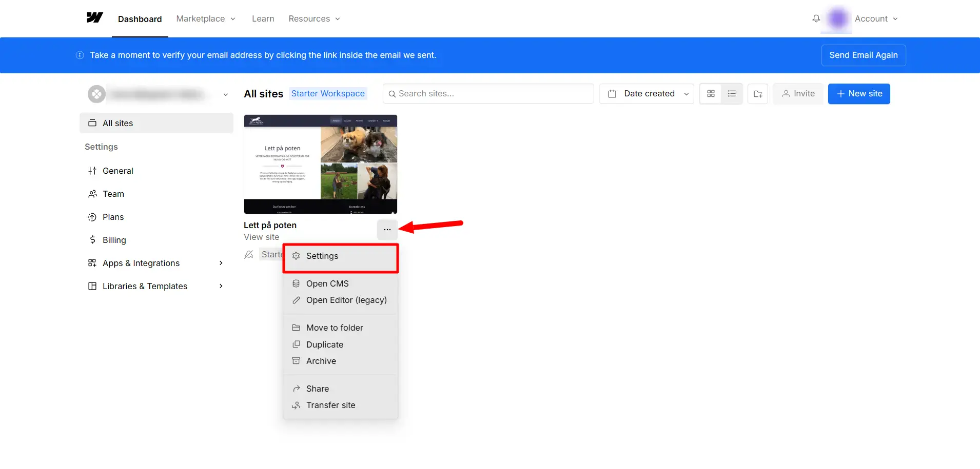Open Billing settings
The height and width of the screenshot is (469, 980).
pos(156,240)
